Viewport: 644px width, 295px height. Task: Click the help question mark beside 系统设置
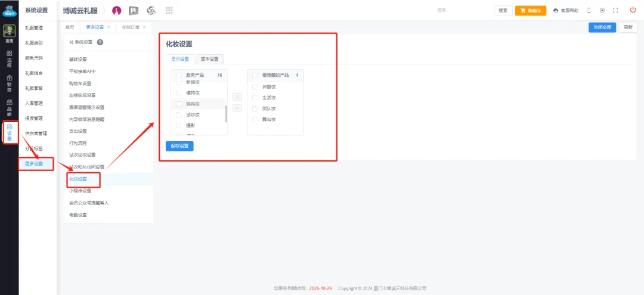100,42
